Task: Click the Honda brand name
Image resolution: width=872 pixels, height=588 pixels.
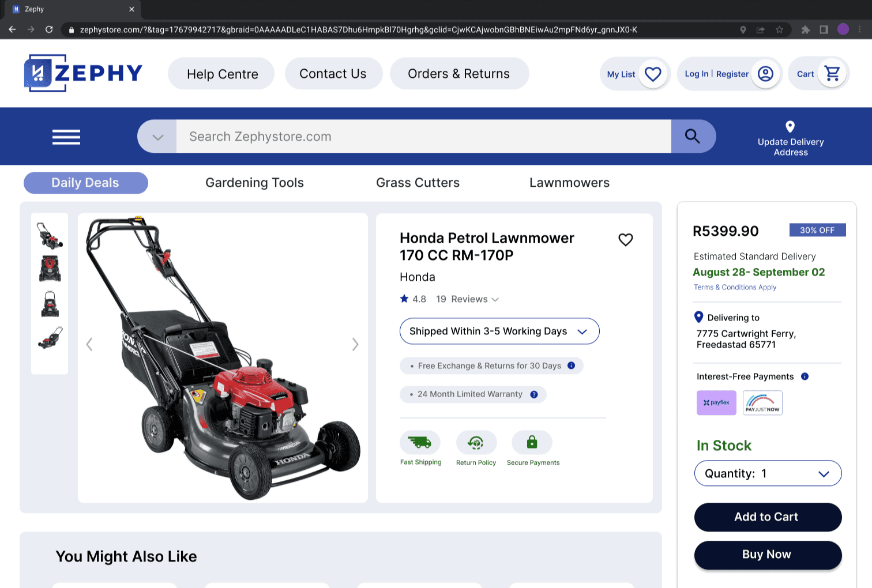Action: 418,277
